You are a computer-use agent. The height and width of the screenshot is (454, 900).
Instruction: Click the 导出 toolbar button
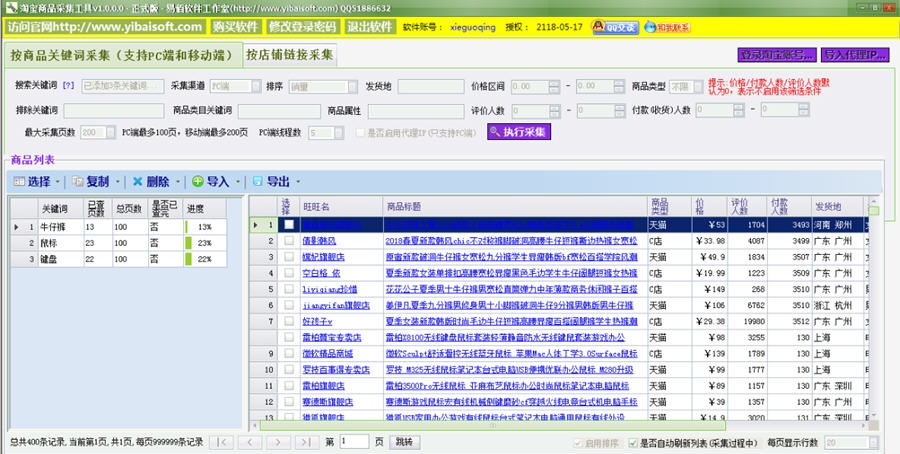pos(271,182)
